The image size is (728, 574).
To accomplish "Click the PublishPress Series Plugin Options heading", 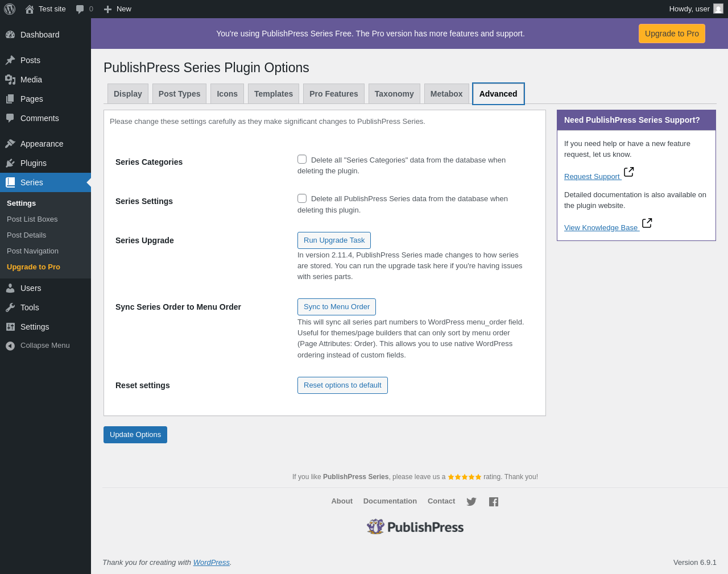I will click(206, 68).
